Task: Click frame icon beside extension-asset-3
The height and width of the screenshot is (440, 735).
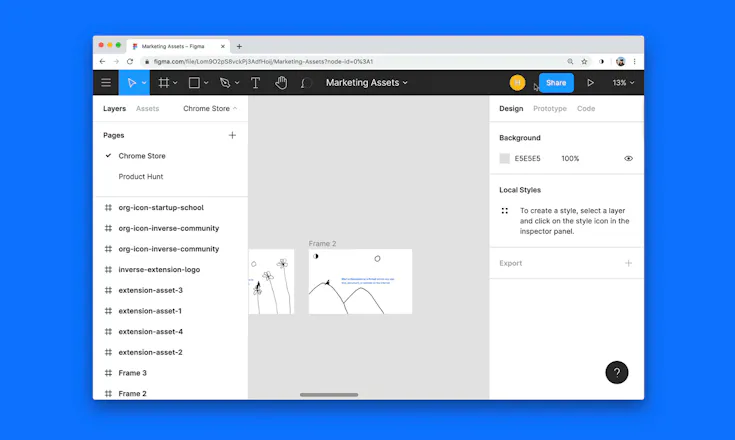Action: pos(108,290)
